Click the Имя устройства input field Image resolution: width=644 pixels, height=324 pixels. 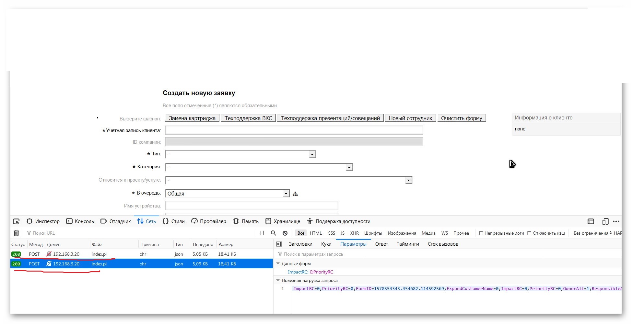[252, 206]
